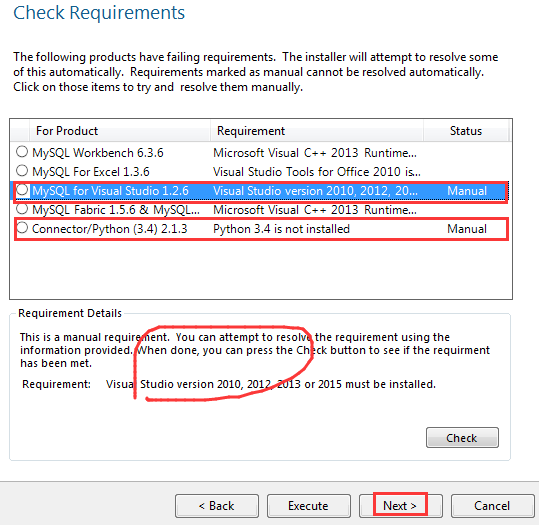This screenshot has width=539, height=525.
Task: Select MySQL for Visual Studio 1.2.6 radio
Action: click(22, 190)
